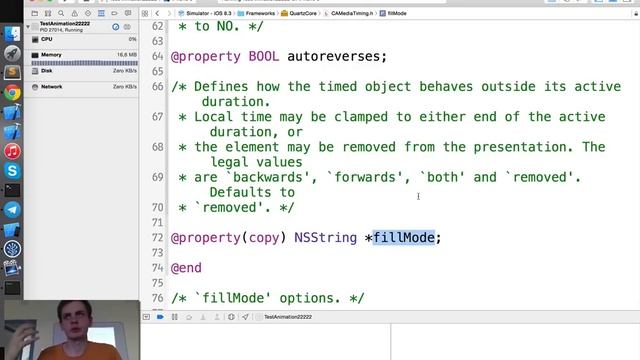Open the QuartzCore breadcrumb menu
The image size is (640, 360).
pyautogui.click(x=299, y=13)
